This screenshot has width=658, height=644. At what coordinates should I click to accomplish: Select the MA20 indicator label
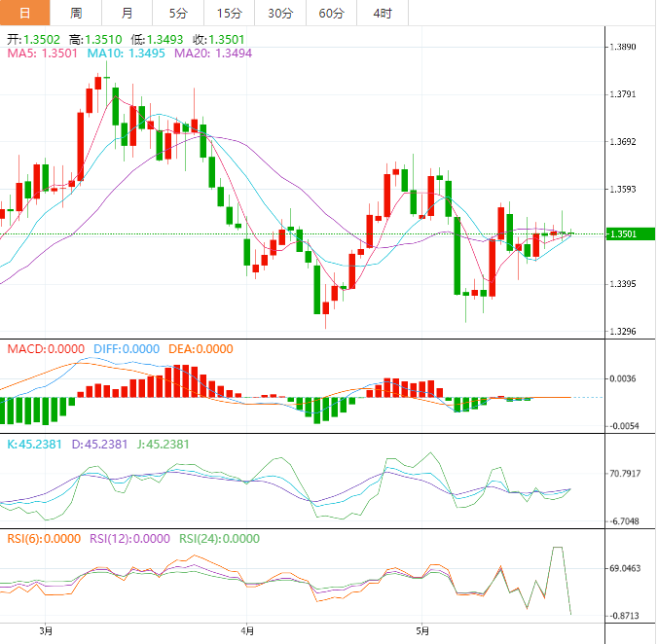[212, 54]
